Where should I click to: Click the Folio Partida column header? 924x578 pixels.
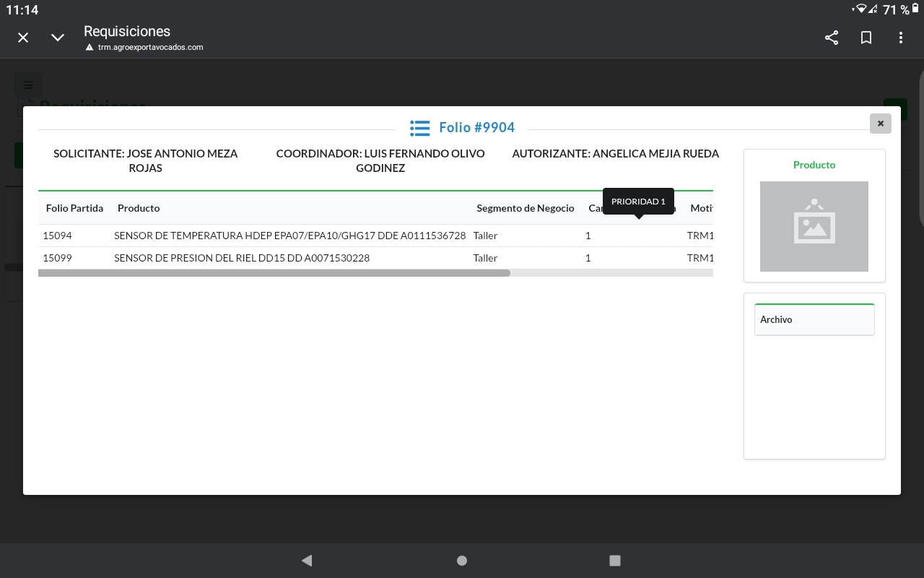tap(74, 208)
